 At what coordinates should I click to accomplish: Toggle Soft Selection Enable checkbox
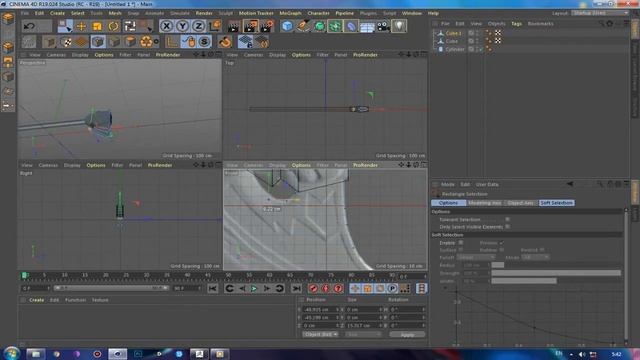[461, 242]
